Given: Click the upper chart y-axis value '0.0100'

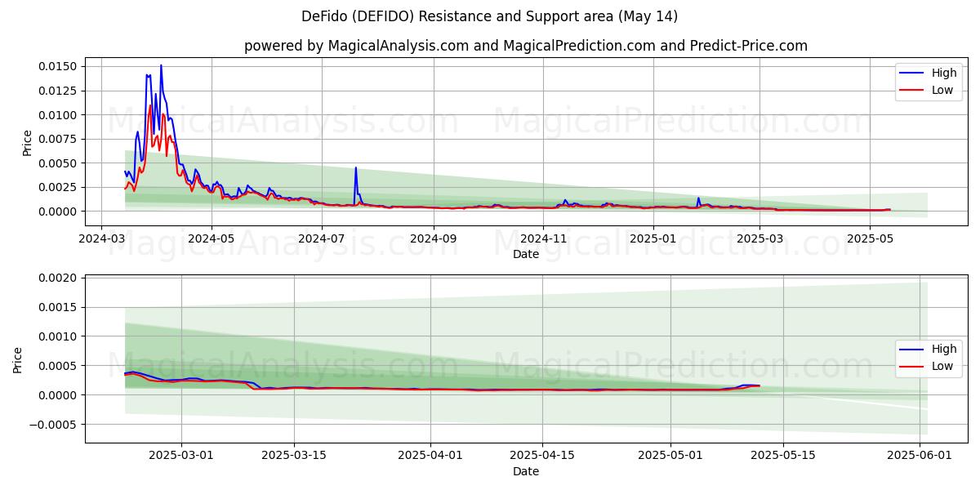Looking at the screenshot, I should [60, 114].
